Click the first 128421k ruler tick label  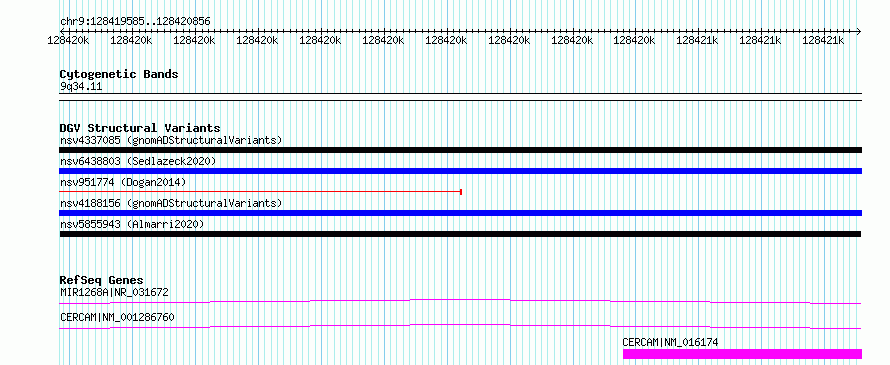(x=697, y=40)
